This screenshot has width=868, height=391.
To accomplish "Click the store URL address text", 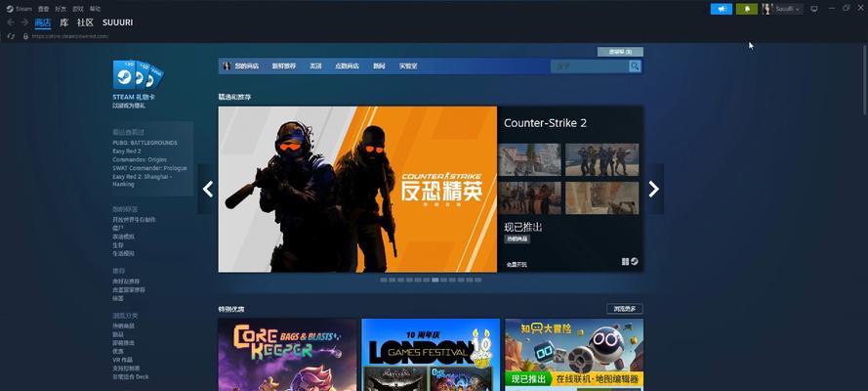I will (69, 36).
